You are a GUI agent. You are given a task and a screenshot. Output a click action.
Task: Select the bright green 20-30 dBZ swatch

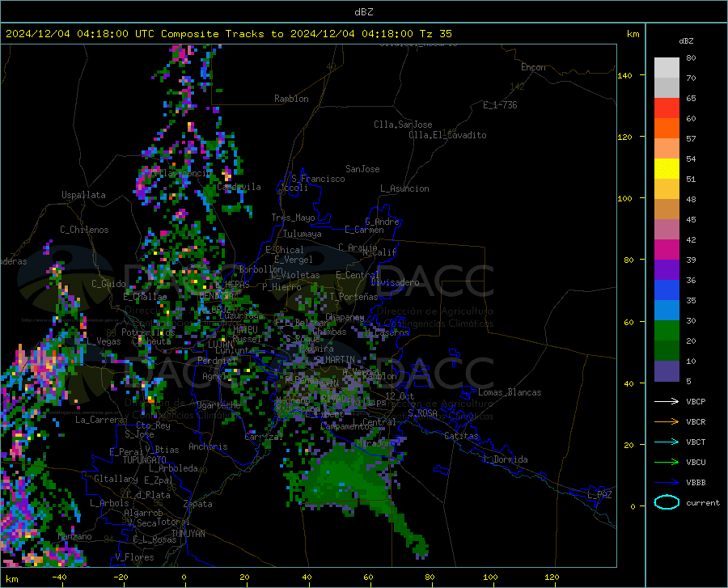pyautogui.click(x=667, y=331)
